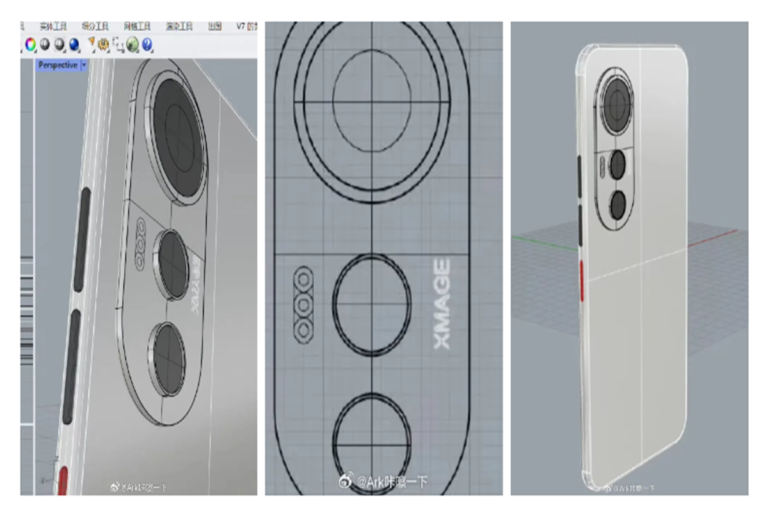Click the gray sphere icon beside the blue sphere
This screenshot has height=512, width=768.
[x=60, y=44]
